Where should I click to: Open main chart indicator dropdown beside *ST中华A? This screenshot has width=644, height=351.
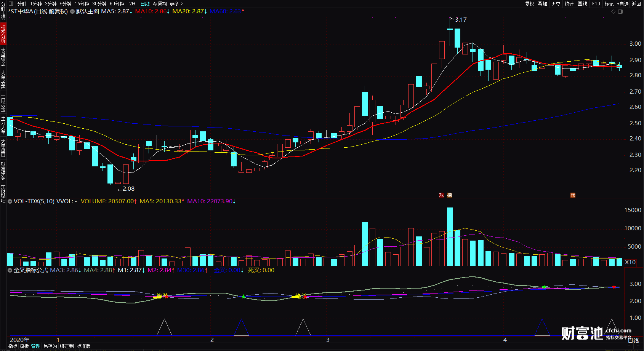(x=72, y=11)
